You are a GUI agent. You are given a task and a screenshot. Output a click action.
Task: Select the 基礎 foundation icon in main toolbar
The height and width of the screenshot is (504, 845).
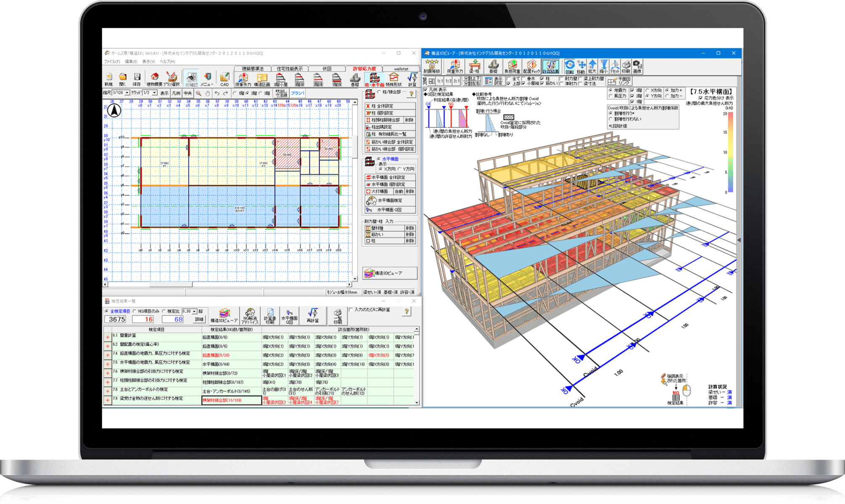pyautogui.click(x=355, y=79)
